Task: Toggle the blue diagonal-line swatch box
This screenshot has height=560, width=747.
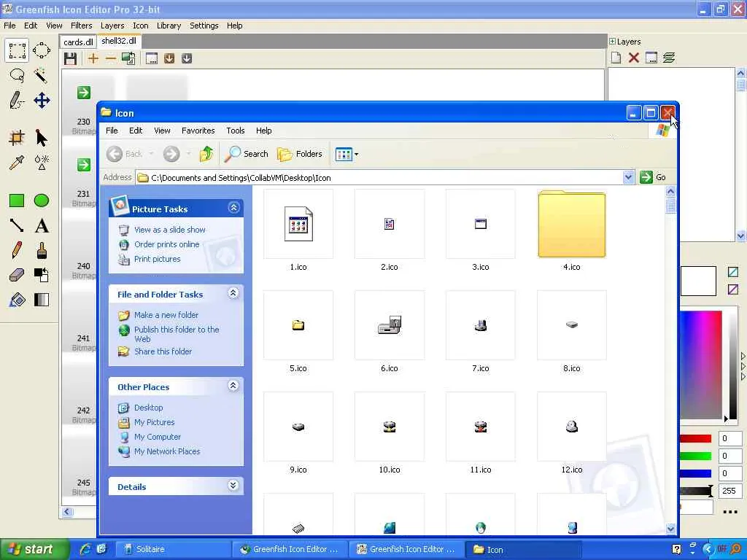Action: (x=733, y=272)
